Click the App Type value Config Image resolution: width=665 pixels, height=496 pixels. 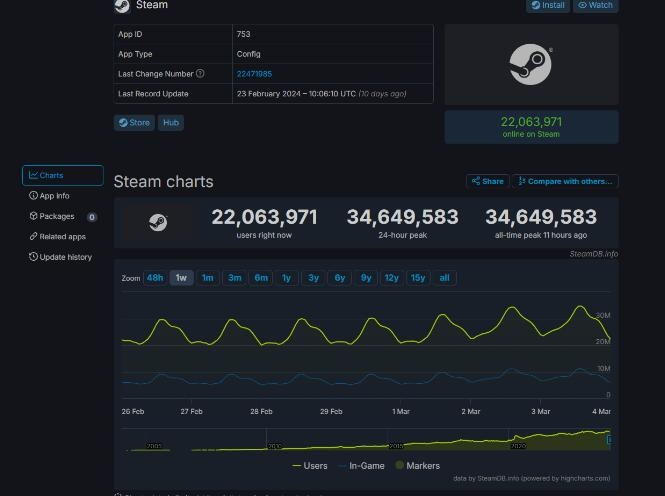(x=249, y=54)
